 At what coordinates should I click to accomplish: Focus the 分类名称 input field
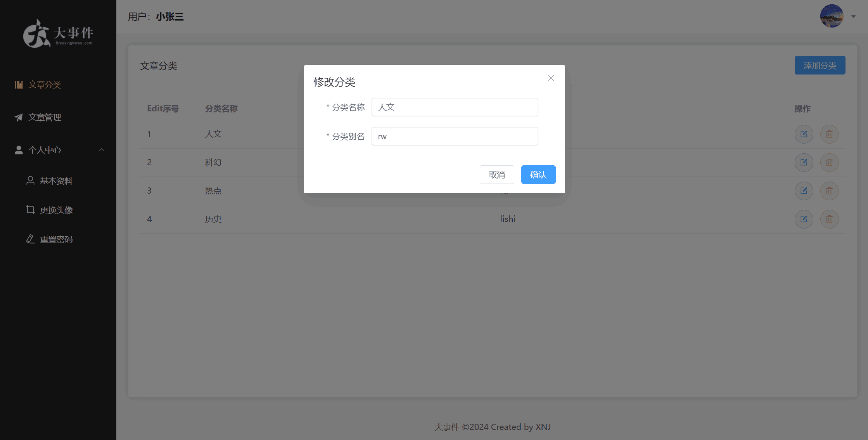455,107
